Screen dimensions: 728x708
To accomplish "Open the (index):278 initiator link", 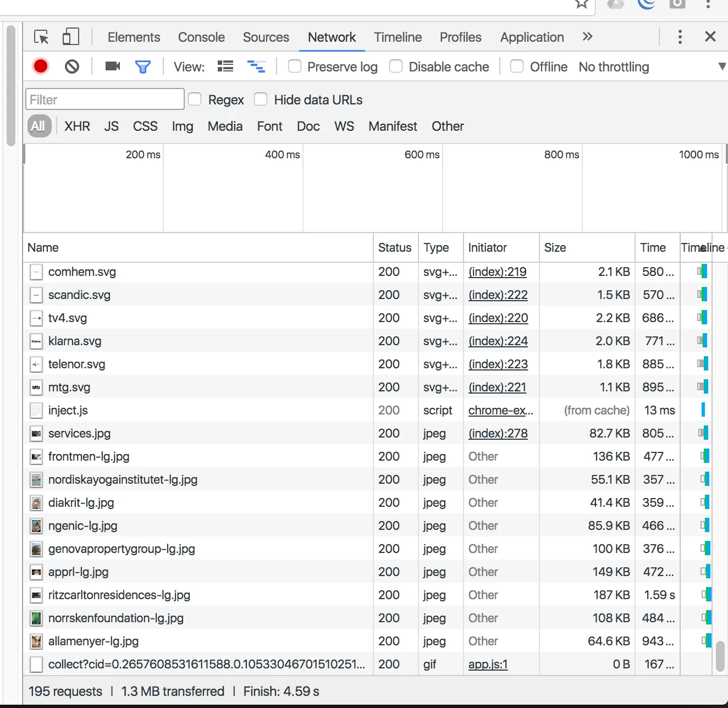I will [x=498, y=433].
